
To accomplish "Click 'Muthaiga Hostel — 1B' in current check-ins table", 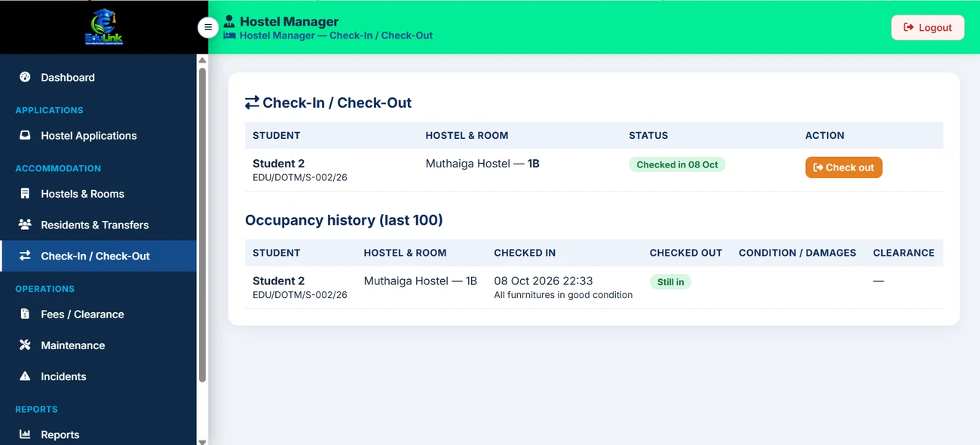I will point(482,163).
